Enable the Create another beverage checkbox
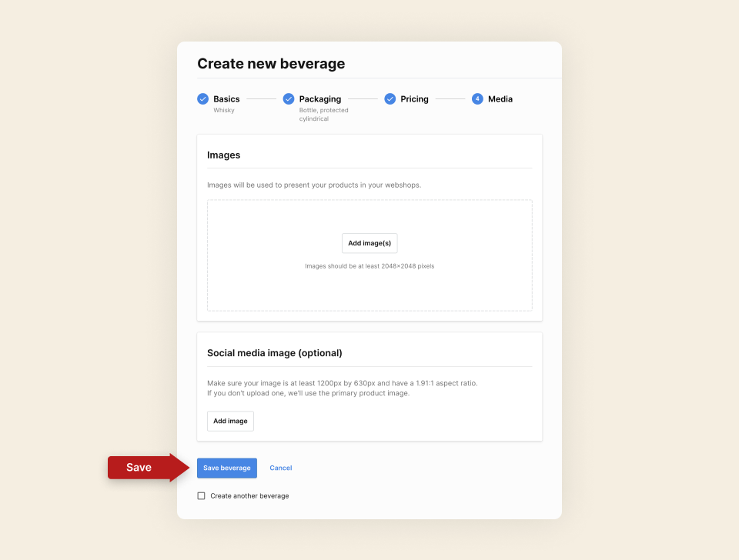Viewport: 739px width, 560px height. [201, 495]
